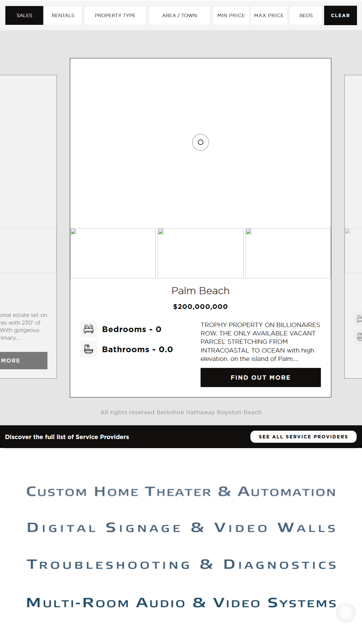Screen dimensions: 362x644
Task: Click See All Service Providers button
Action: [x=303, y=437]
